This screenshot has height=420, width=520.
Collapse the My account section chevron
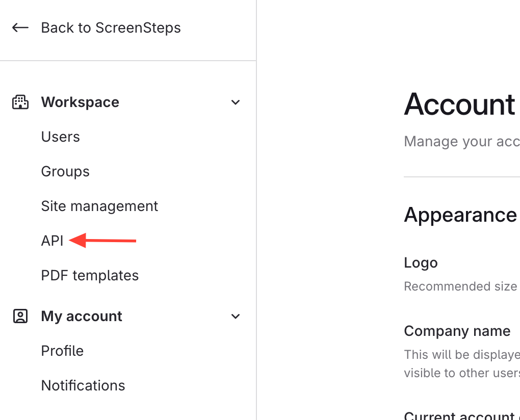(x=236, y=317)
